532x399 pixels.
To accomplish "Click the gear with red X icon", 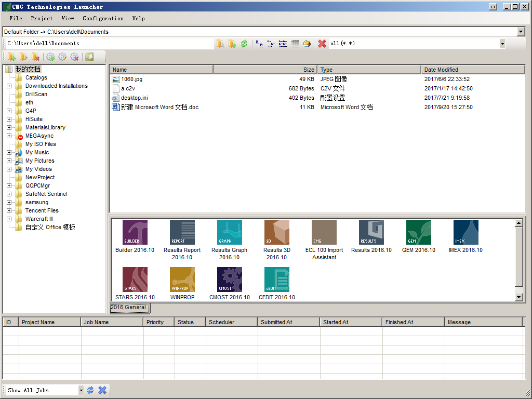I will pyautogui.click(x=74, y=57).
